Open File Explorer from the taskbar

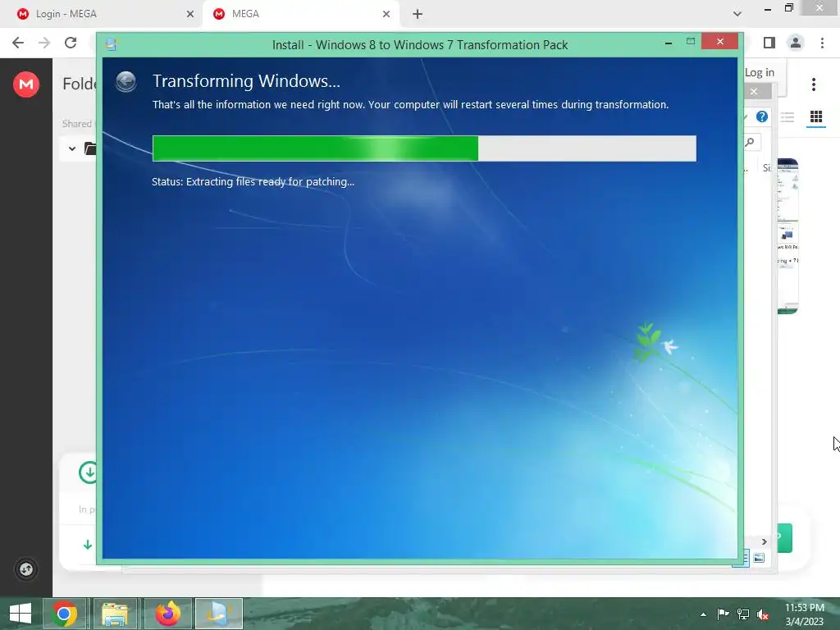pos(115,614)
